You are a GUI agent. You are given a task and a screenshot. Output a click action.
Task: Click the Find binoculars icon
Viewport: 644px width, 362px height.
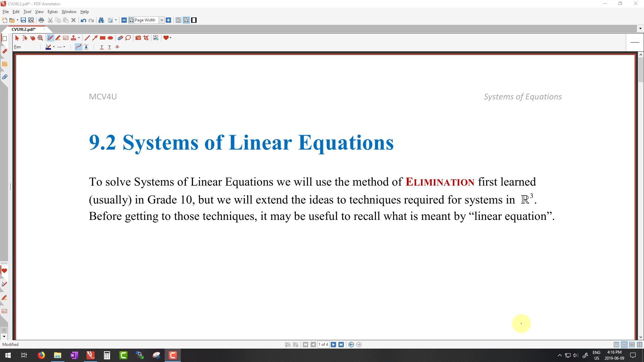tap(101, 20)
